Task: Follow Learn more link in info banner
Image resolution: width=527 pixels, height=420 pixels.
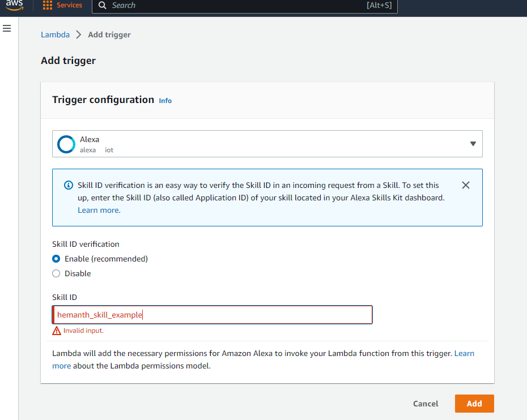Action: pyautogui.click(x=99, y=210)
